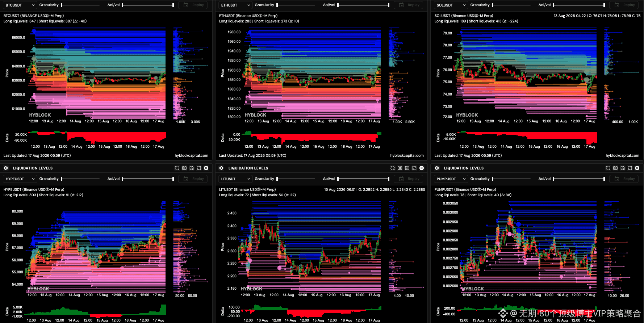Save the PUMPUSDT panel with the floppy icon
The width and height of the screenshot is (644, 323).
pyautogui.click(x=623, y=168)
